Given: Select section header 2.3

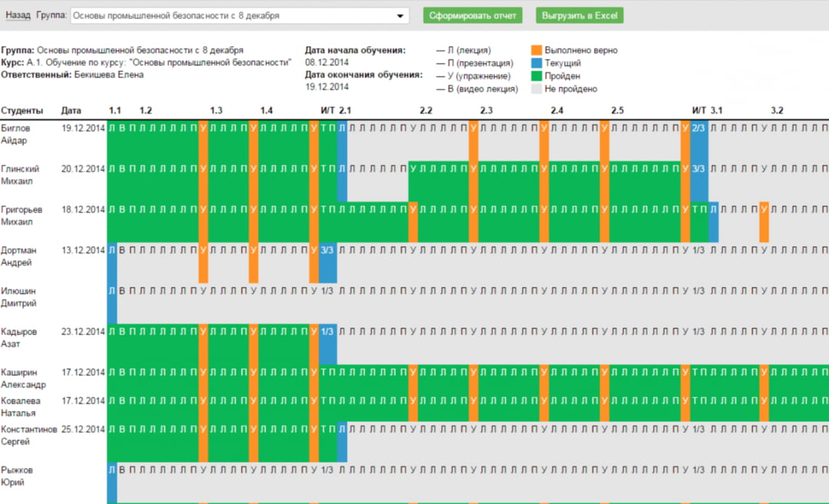Looking at the screenshot, I should coord(486,110).
